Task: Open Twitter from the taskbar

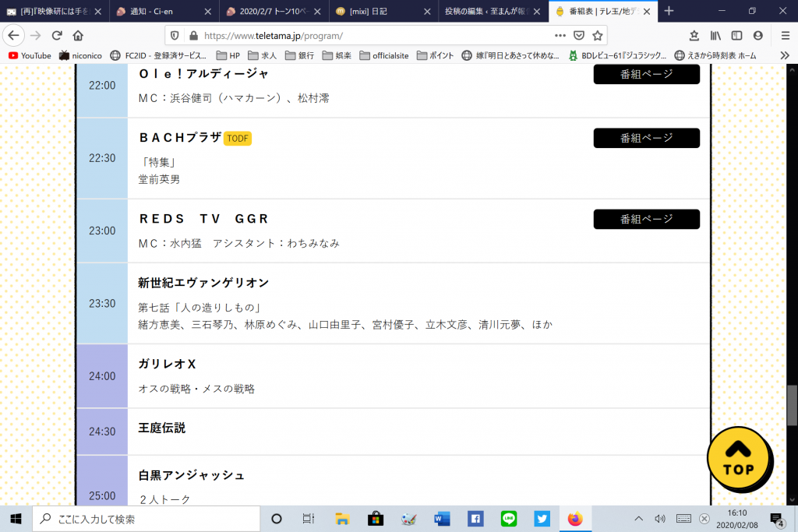Action: pyautogui.click(x=542, y=519)
